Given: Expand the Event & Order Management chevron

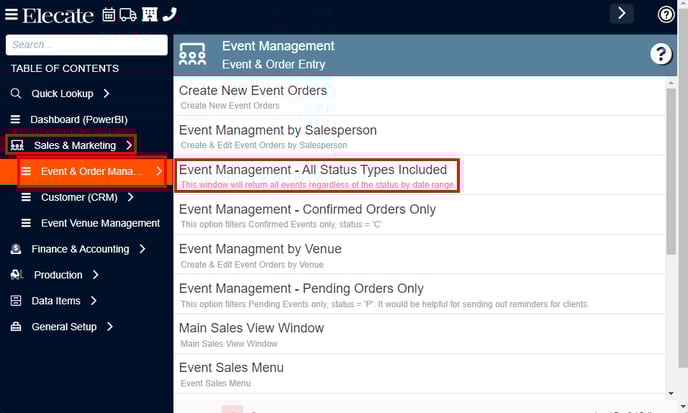Looking at the screenshot, I should click(x=159, y=171).
